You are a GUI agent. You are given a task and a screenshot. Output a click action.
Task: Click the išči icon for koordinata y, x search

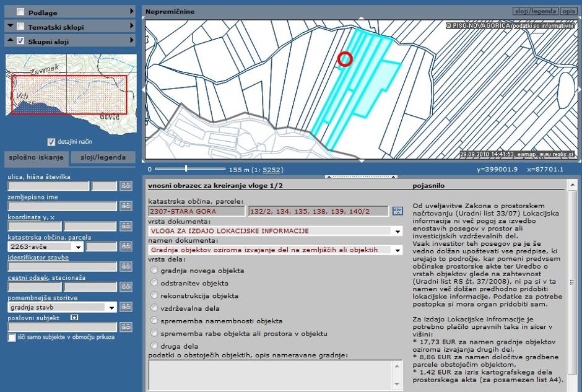(127, 226)
